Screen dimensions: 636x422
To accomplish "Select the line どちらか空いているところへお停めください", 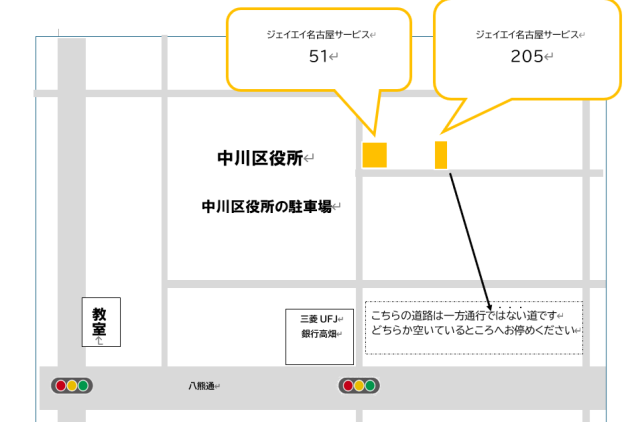I will 472,330.
